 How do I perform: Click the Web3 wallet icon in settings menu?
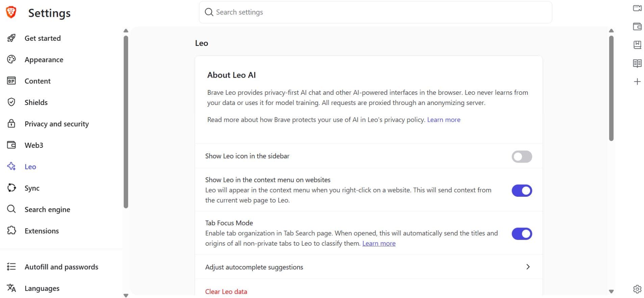click(11, 145)
